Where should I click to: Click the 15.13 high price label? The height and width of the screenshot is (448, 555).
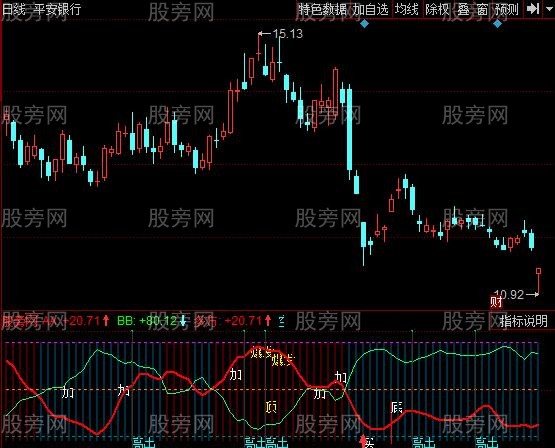click(287, 34)
